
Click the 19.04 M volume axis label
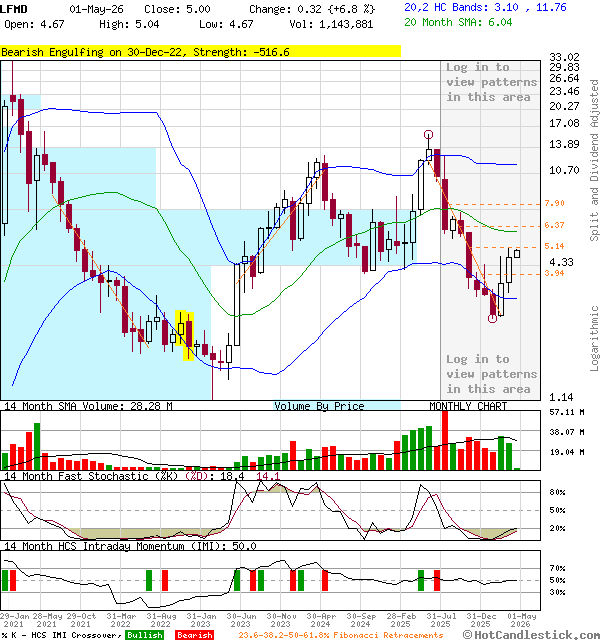[x=567, y=452]
